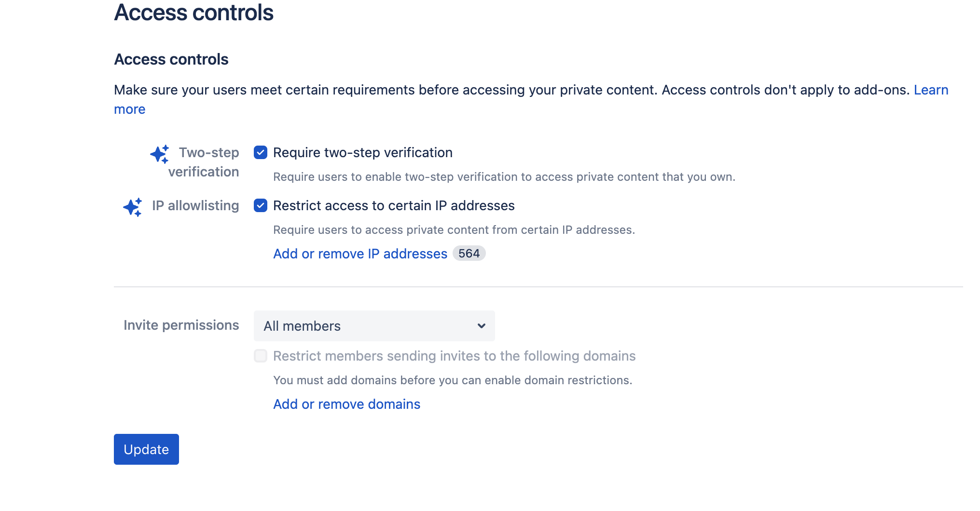Image resolution: width=980 pixels, height=511 pixels.
Task: Open the Invite permissions dropdown showing All members
Action: (x=374, y=326)
